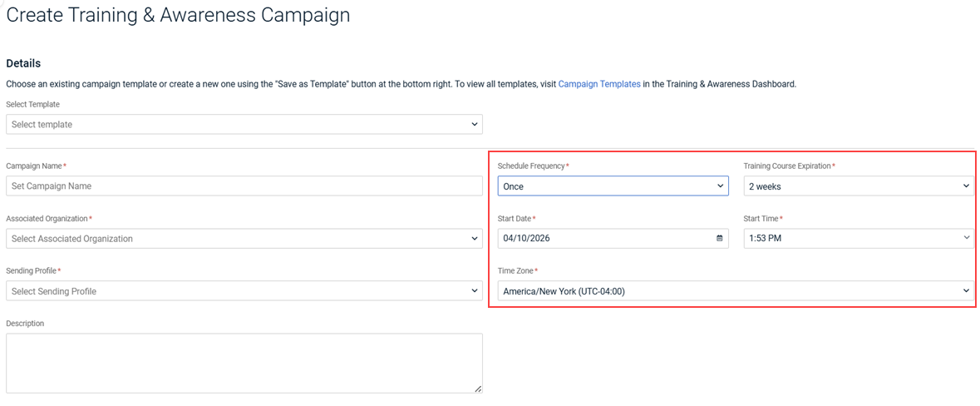Click the Select Template chevron arrow
The image size is (980, 406).
[x=475, y=125]
